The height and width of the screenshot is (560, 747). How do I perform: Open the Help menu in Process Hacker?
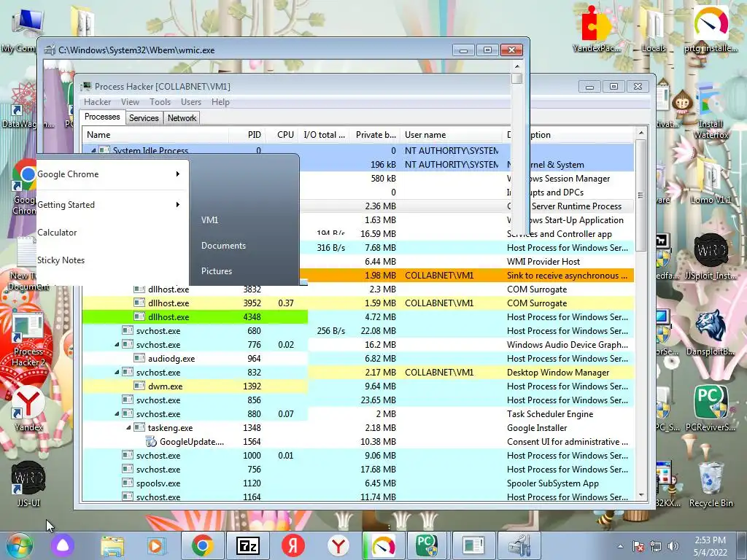point(220,102)
